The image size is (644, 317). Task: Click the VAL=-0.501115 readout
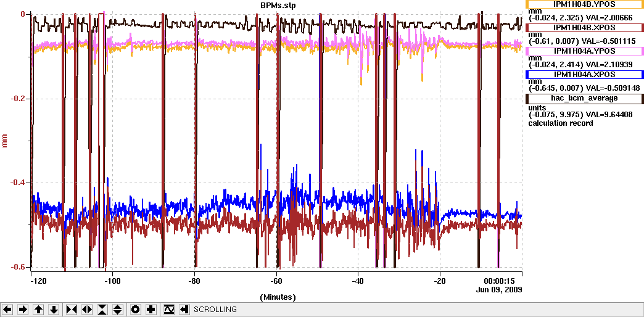608,41
